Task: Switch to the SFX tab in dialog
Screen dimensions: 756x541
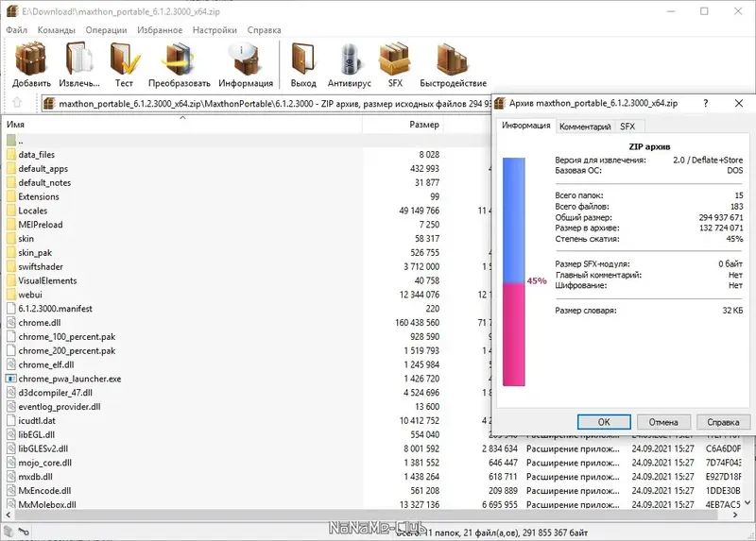Action: click(627, 127)
